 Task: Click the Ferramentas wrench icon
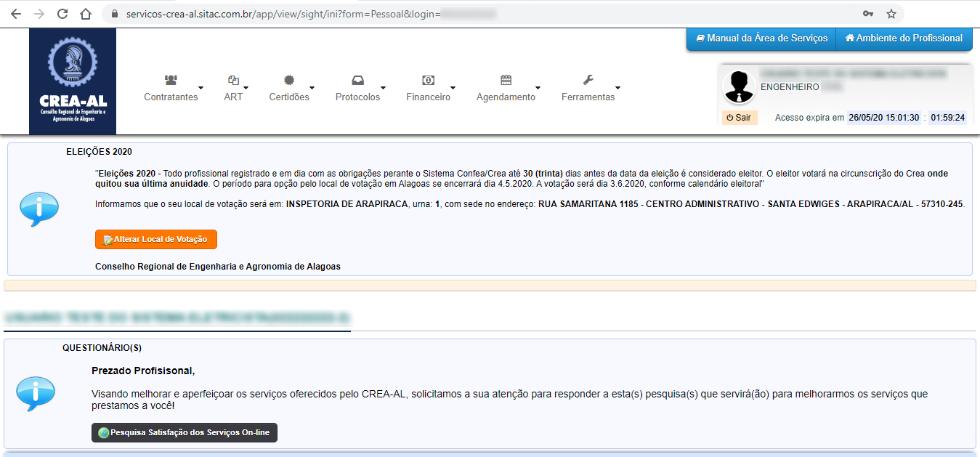[588, 80]
